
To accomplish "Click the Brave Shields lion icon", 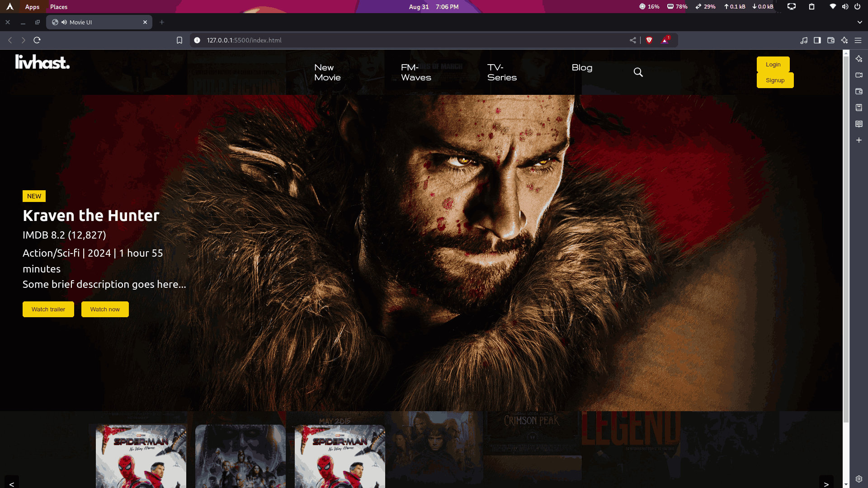I will (x=649, y=40).
